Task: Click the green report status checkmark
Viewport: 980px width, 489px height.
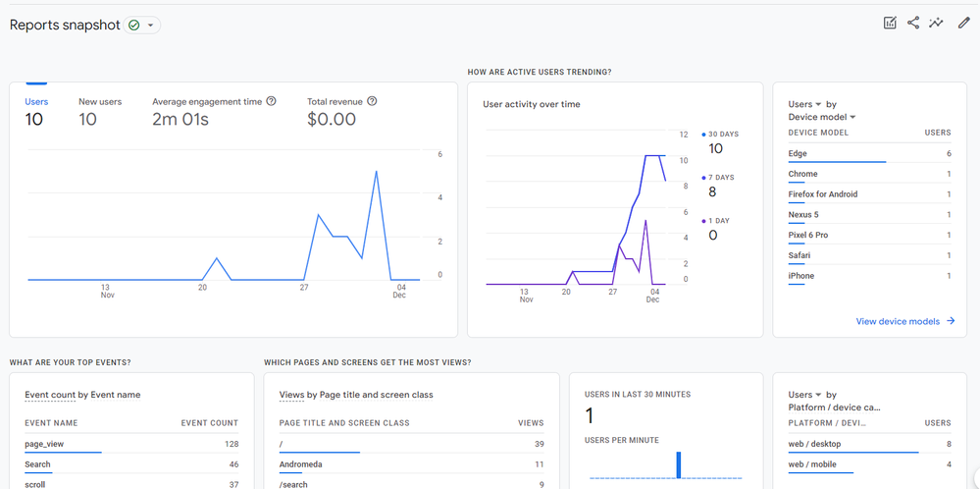Action: point(134,26)
